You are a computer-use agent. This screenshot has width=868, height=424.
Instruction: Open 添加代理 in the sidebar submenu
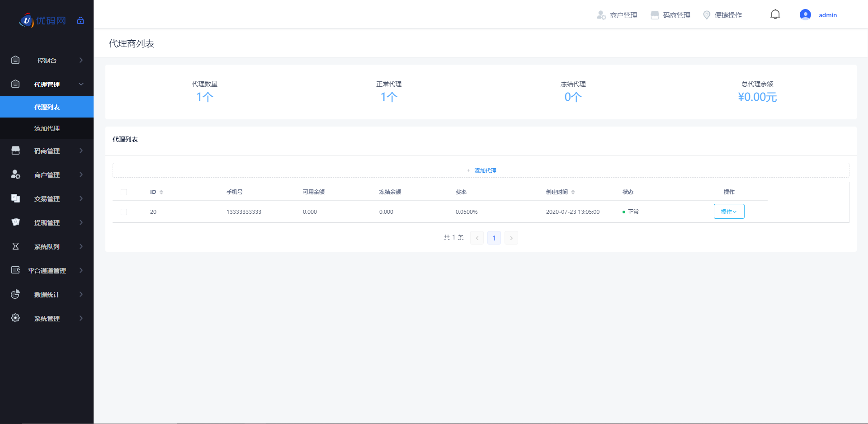pyautogui.click(x=47, y=128)
